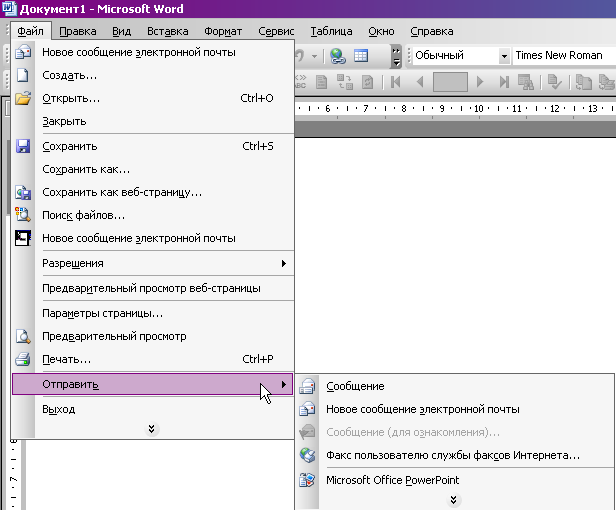Click the check errors checkmark document icon
Viewport: 616px width, 510px height.
tap(554, 82)
